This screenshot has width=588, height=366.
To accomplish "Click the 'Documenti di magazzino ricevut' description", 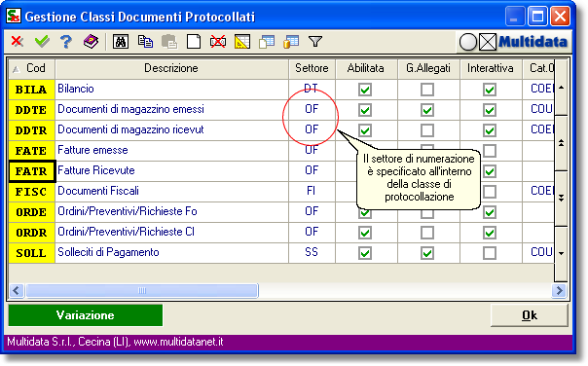I will point(130,129).
